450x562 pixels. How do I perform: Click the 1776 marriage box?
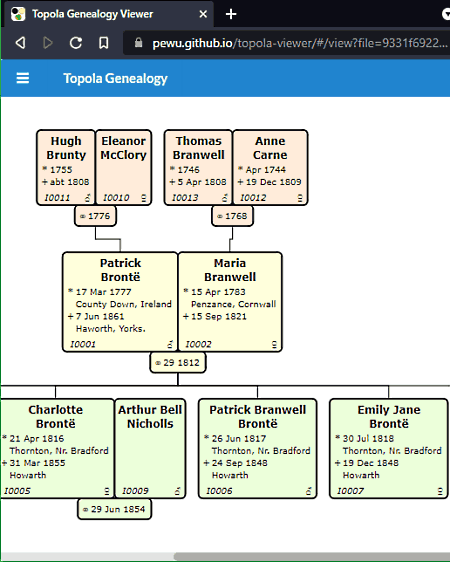coord(95,216)
